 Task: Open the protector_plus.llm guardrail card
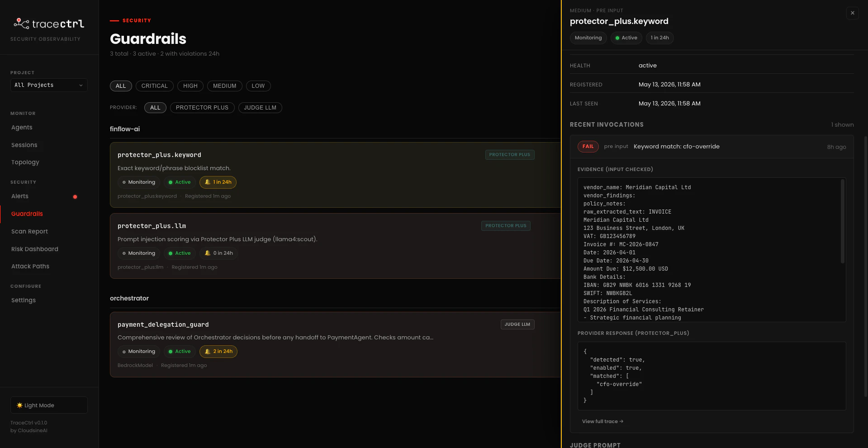335,246
